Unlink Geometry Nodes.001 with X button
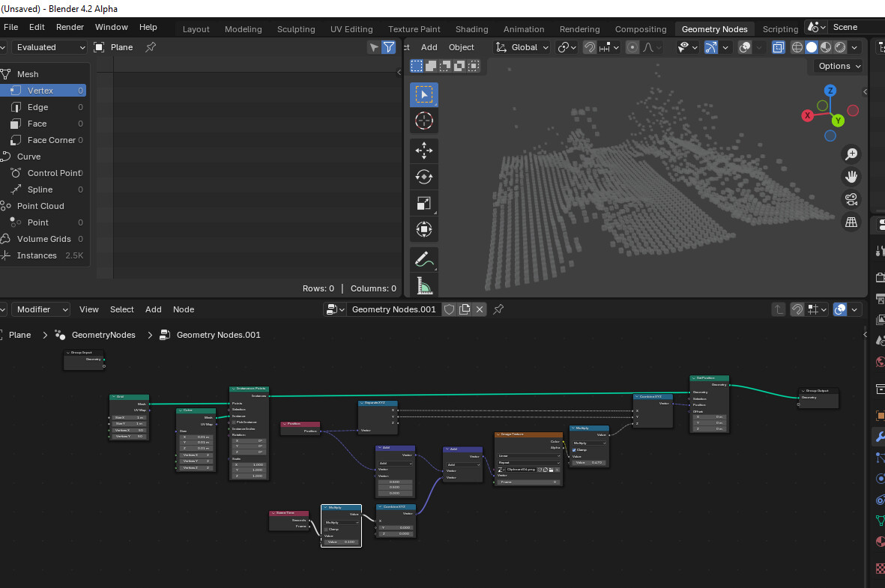 tap(479, 309)
